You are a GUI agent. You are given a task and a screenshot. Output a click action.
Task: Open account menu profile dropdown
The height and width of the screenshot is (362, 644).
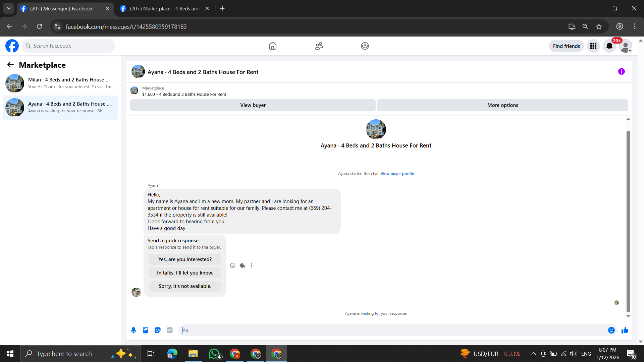point(626,46)
